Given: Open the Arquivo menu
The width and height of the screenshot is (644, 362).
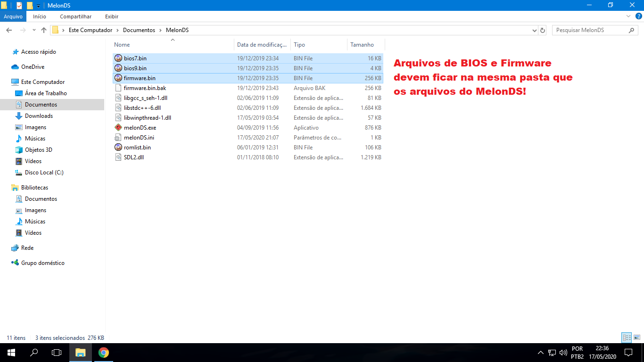Looking at the screenshot, I should click(x=13, y=16).
